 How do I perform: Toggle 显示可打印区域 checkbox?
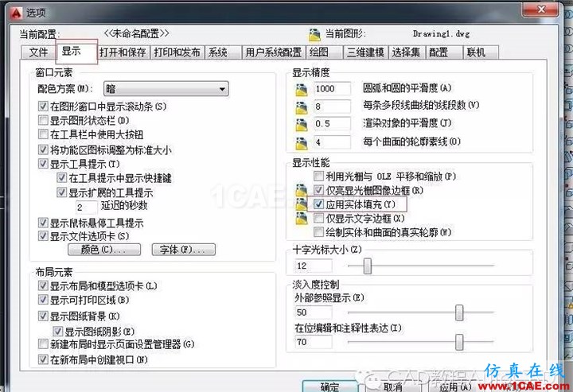[43, 300]
